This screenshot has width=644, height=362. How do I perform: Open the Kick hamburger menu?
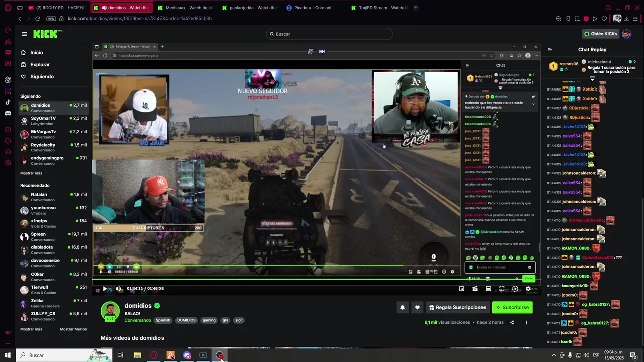[24, 34]
